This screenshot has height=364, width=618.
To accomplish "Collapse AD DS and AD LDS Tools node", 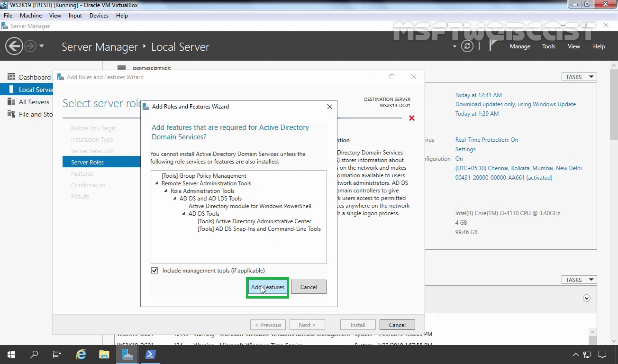I will (175, 199).
